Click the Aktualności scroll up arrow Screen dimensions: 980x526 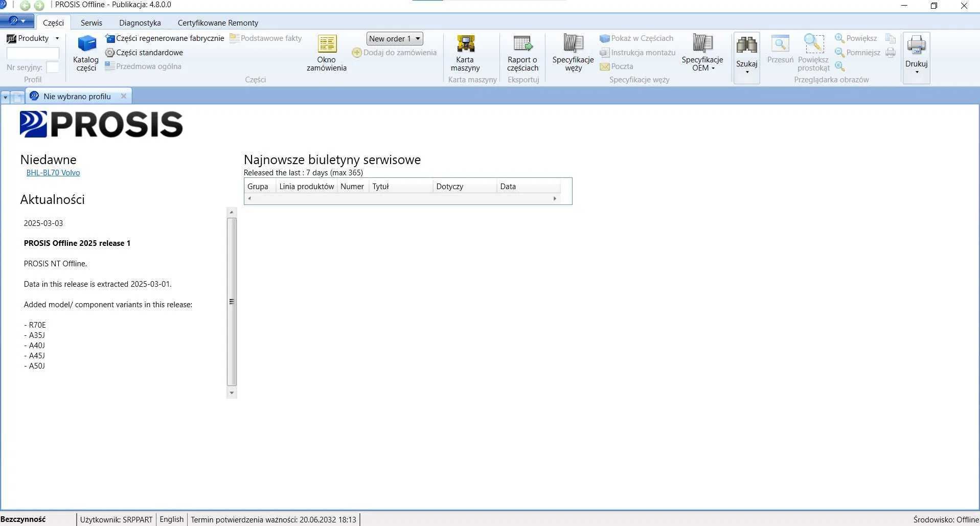pyautogui.click(x=232, y=212)
